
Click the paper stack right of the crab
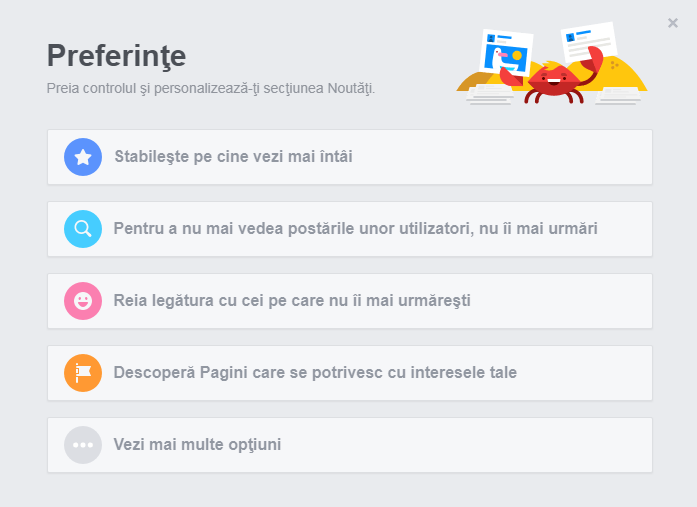[618, 96]
